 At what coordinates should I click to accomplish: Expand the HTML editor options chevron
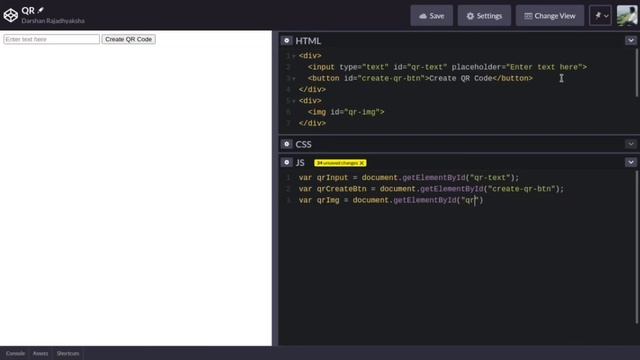pyautogui.click(x=631, y=40)
